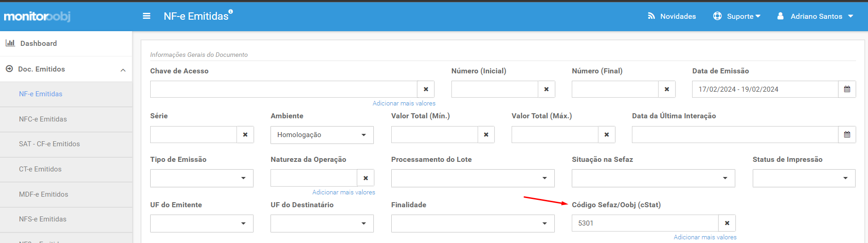Click the monitoroobj logo

point(37,17)
